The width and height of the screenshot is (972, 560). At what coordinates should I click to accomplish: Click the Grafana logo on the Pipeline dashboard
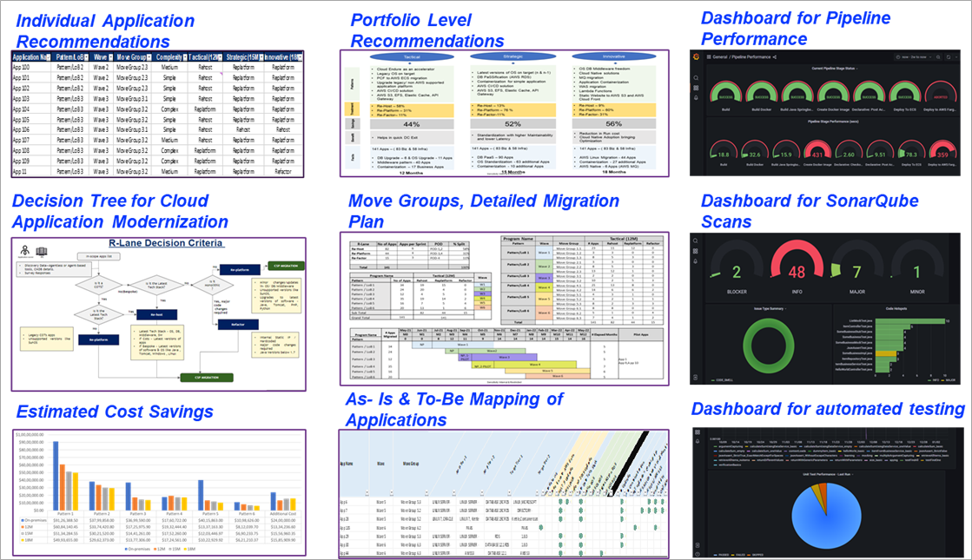click(x=697, y=56)
